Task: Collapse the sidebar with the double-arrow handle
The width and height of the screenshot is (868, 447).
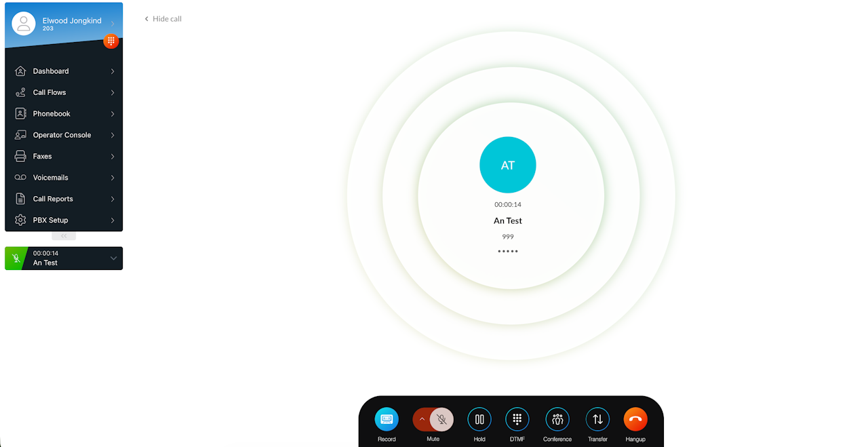Action: (64, 236)
